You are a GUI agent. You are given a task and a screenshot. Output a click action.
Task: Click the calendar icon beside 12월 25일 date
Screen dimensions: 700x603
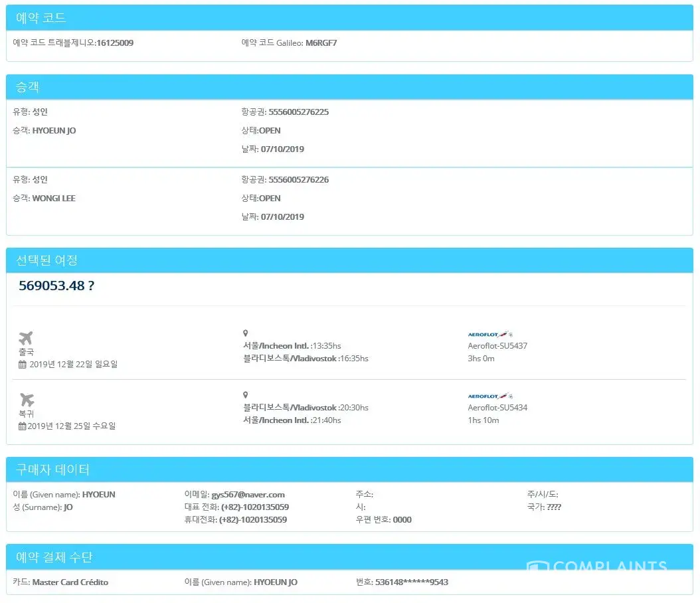(23, 426)
